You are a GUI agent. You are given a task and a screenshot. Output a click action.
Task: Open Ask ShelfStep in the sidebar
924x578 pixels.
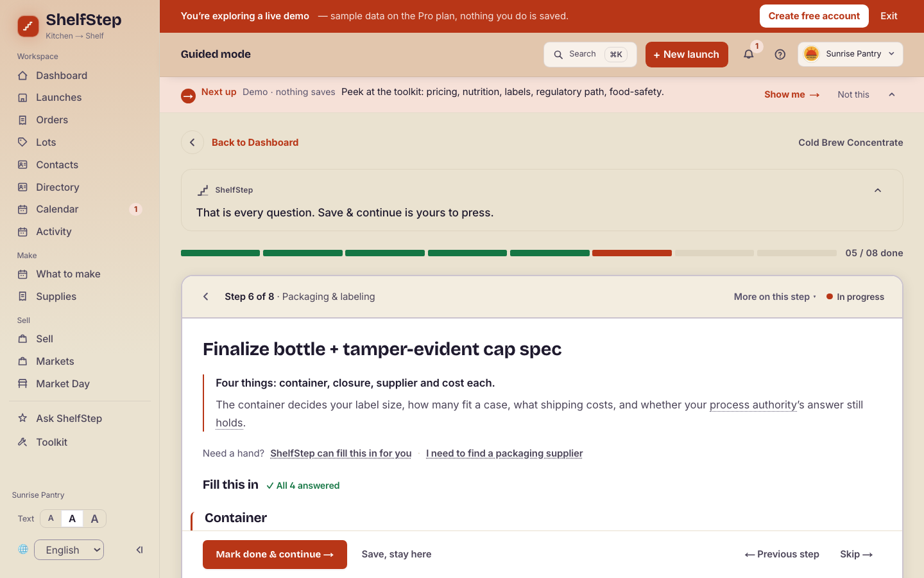coord(80,419)
